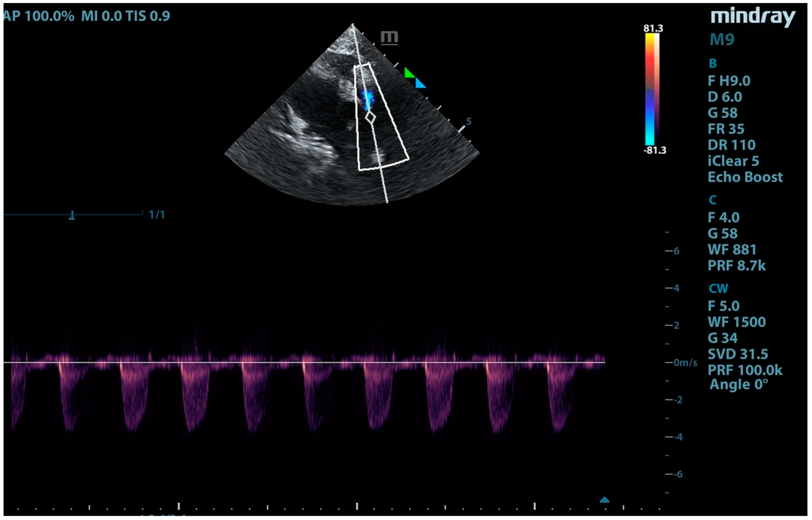Viewport: 812px width, 520px height.
Task: Click the SVD 31.5 value
Action: [737, 354]
